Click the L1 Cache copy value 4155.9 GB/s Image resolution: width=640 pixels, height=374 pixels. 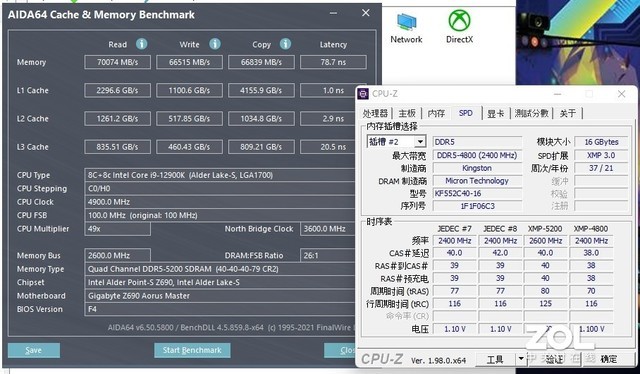(261, 91)
